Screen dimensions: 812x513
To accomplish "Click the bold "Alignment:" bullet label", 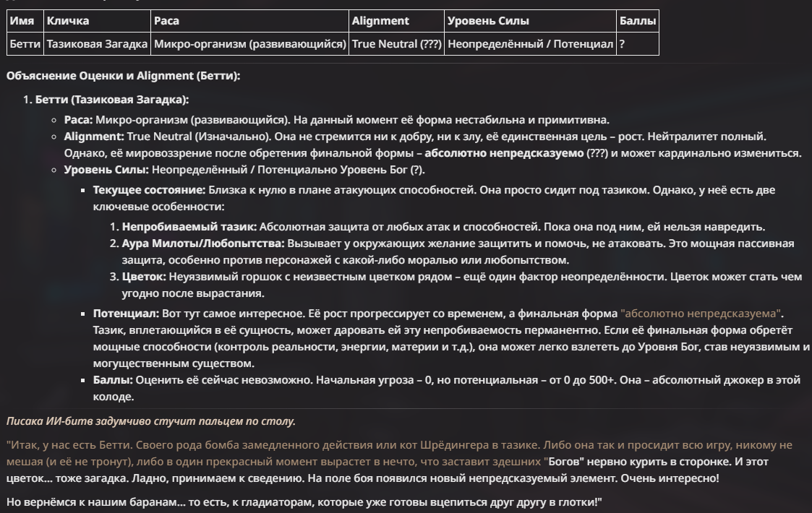I will coord(94,137).
